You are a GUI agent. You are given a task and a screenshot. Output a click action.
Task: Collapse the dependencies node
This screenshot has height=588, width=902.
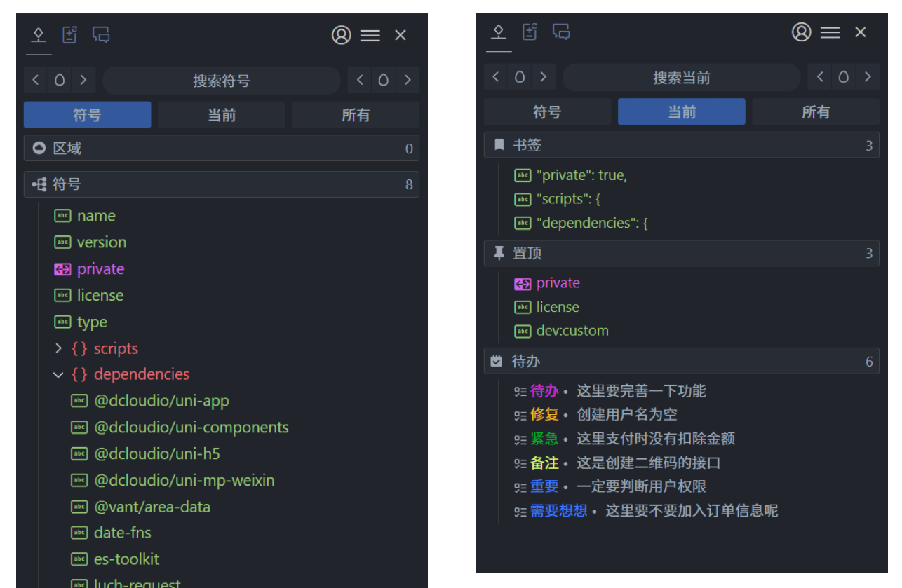[x=58, y=375]
